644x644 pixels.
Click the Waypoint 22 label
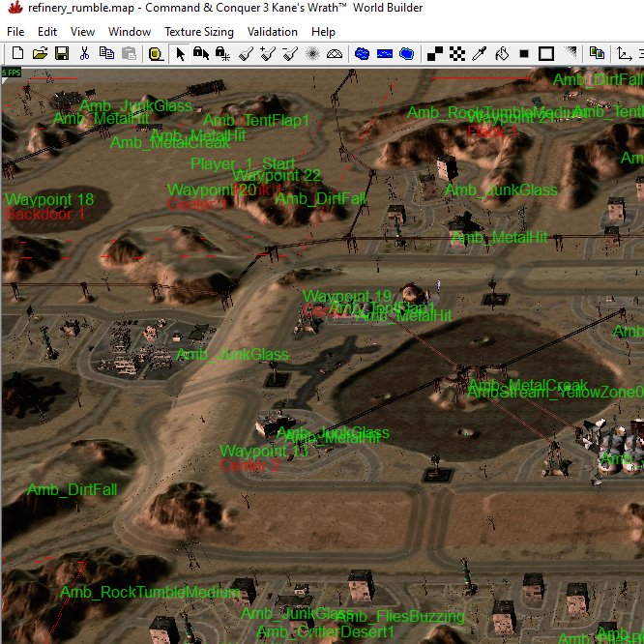277,175
